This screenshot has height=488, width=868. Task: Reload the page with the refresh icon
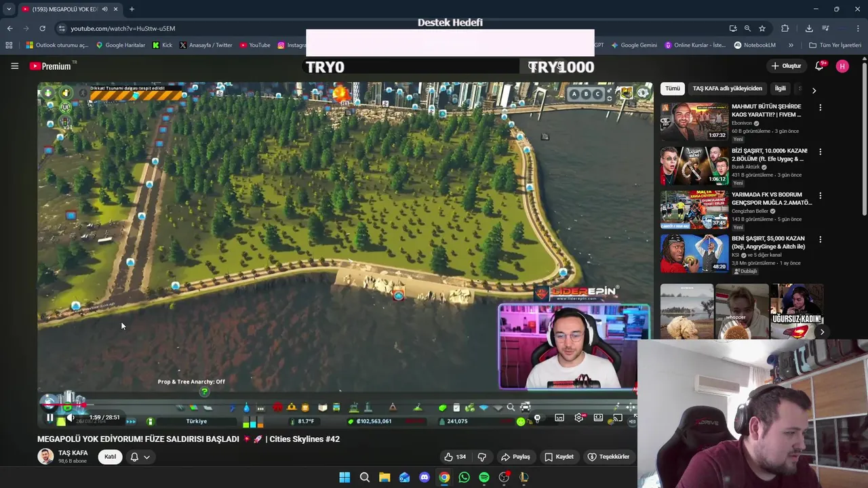[42, 28]
